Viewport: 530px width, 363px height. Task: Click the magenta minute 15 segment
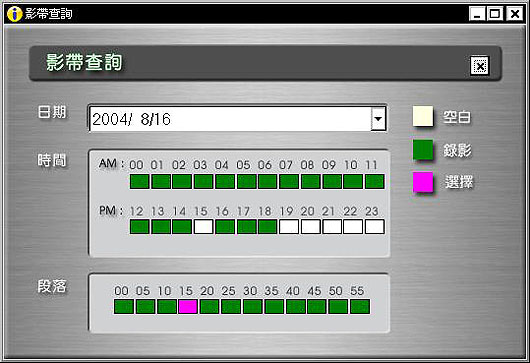tap(188, 306)
